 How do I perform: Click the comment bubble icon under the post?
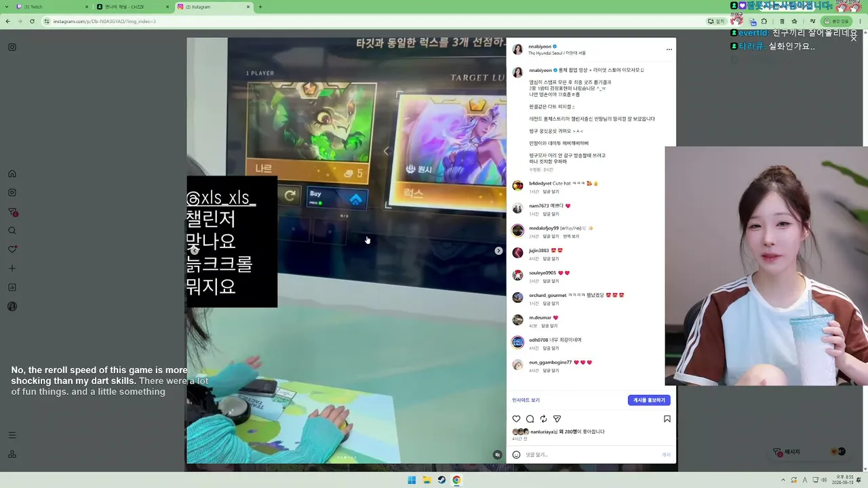tap(530, 419)
